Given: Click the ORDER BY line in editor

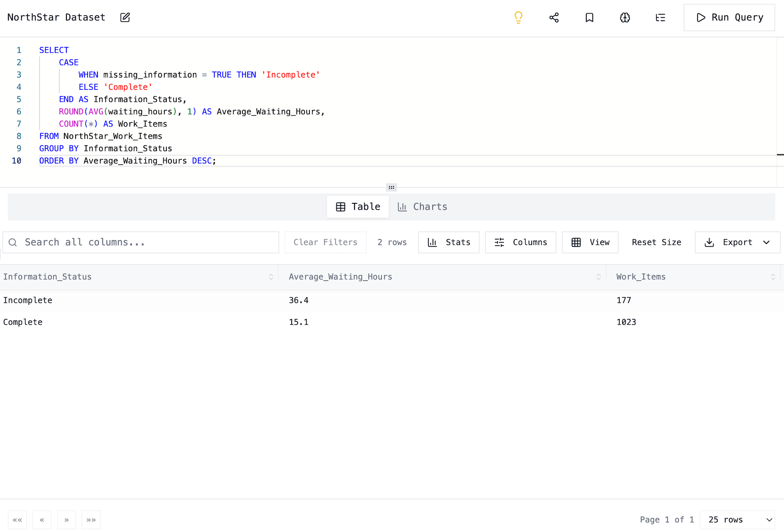Looking at the screenshot, I should pyautogui.click(x=128, y=161).
